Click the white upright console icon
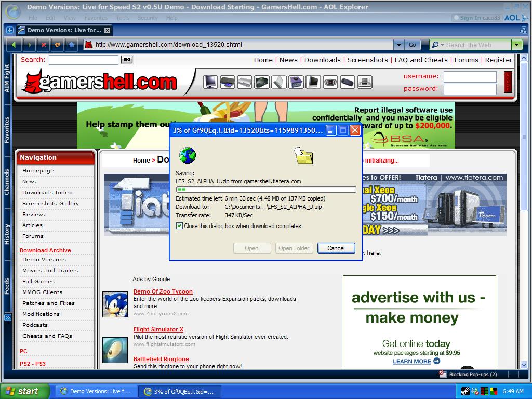The height and width of the screenshot is (399, 532). point(279,82)
